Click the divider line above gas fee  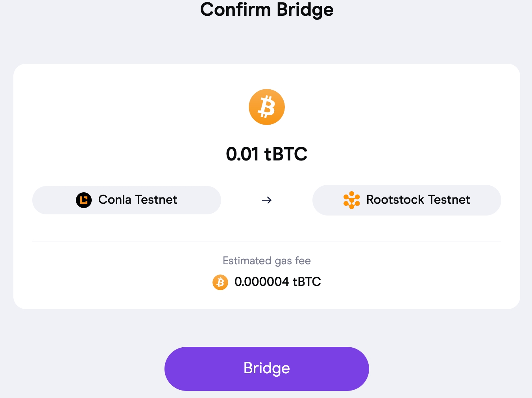click(266, 241)
